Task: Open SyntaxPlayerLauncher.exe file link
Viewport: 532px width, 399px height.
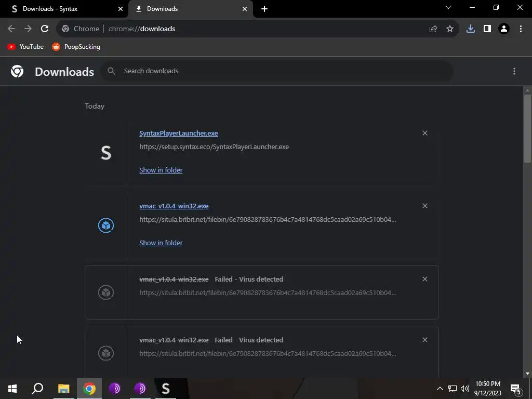Action: pyautogui.click(x=179, y=134)
